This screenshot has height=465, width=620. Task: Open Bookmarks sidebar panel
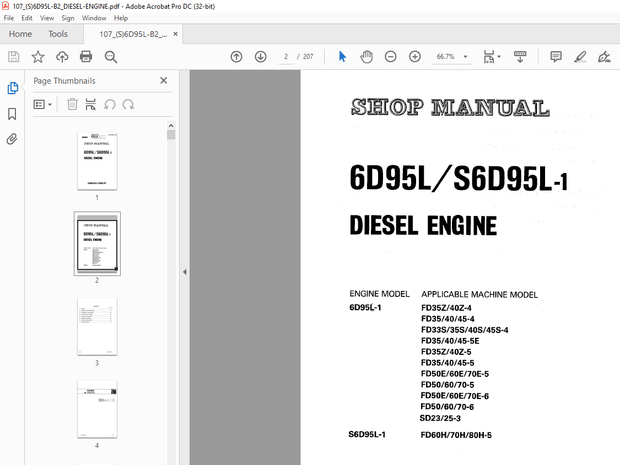click(12, 114)
